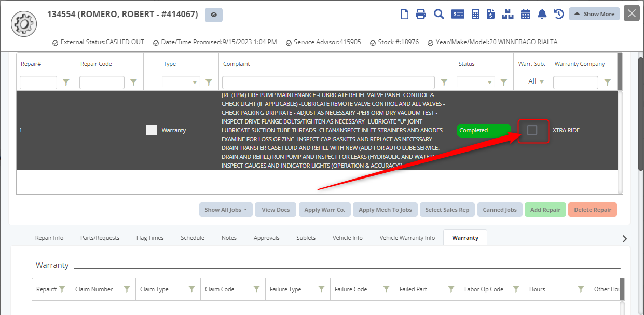
Task: Click the Repair# filter input field
Action: [38, 82]
